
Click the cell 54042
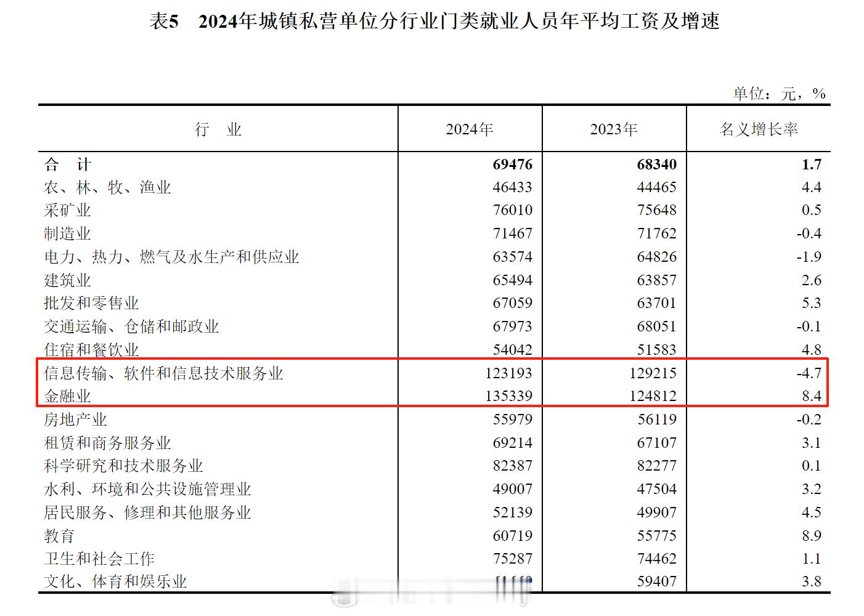[513, 350]
